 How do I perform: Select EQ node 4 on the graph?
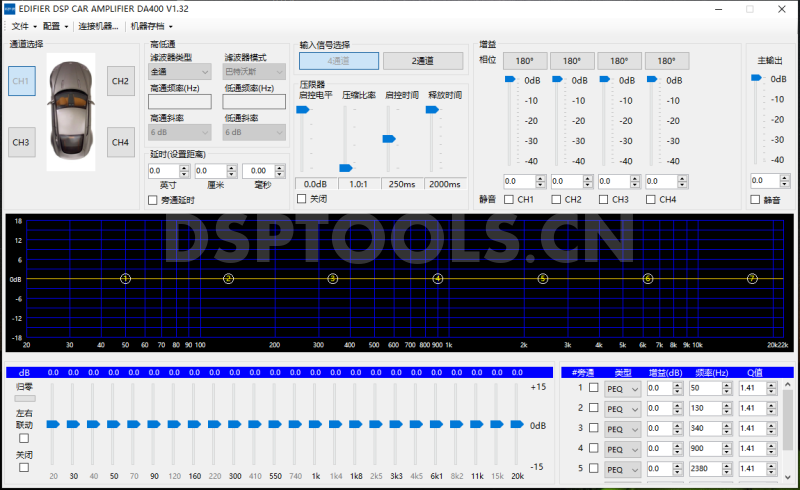(438, 279)
